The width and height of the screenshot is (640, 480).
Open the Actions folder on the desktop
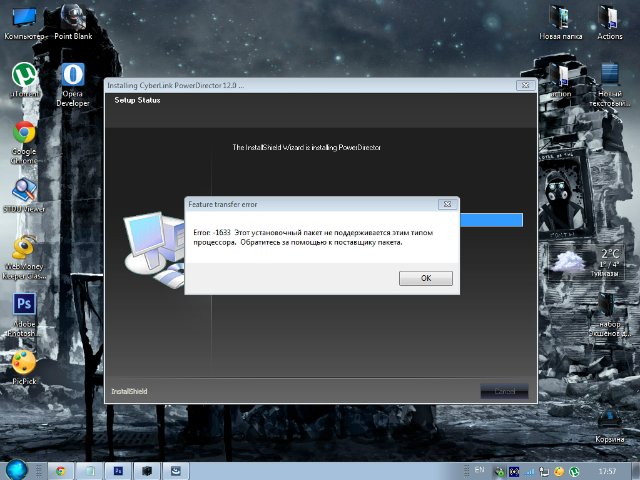pyautogui.click(x=609, y=19)
